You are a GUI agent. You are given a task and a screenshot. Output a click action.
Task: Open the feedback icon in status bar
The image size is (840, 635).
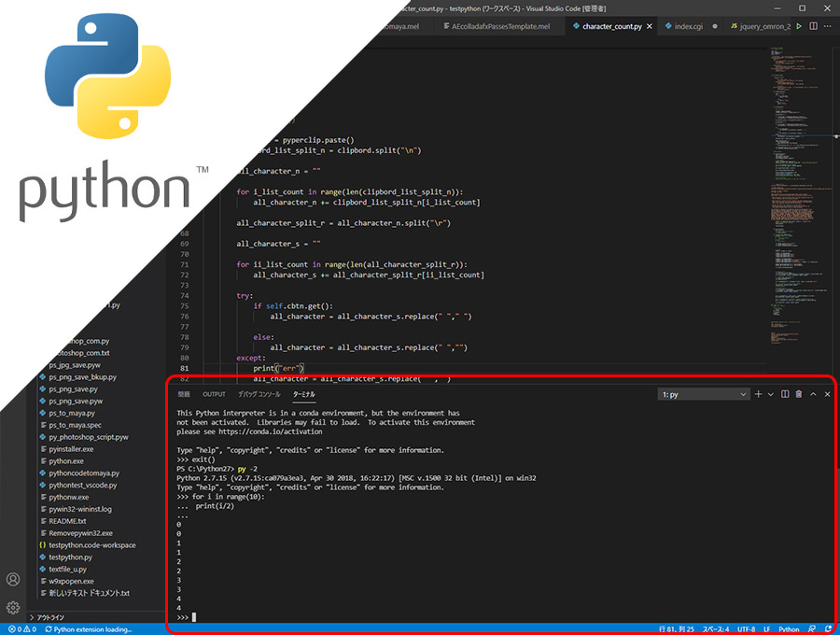coord(812,629)
